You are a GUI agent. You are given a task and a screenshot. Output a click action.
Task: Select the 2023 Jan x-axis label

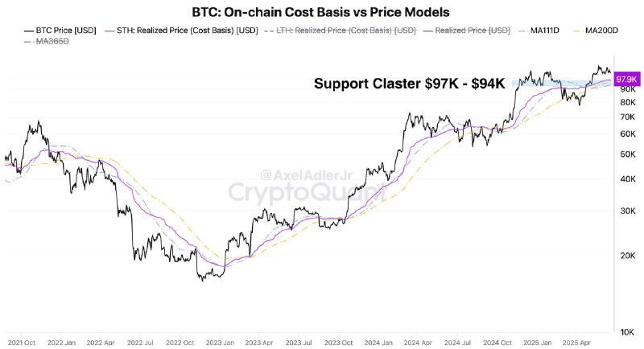point(220,343)
